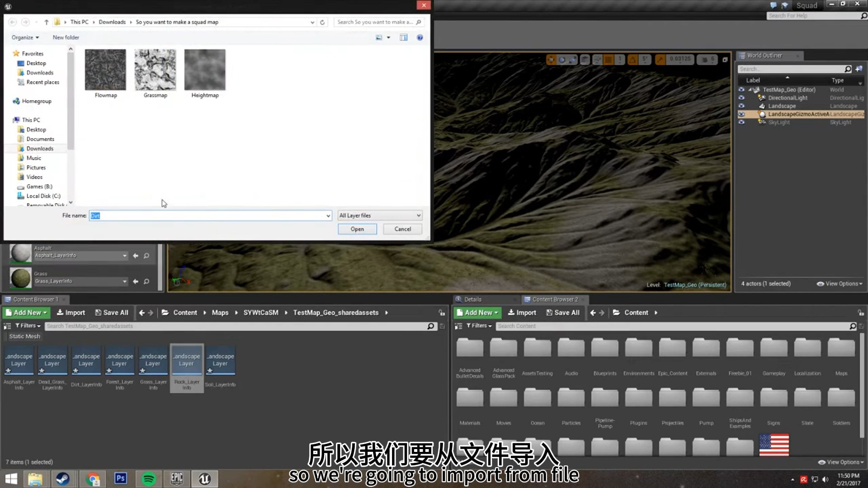Click the refresh icon in file dialog
Viewport: 868px width, 488px height.
coord(322,22)
